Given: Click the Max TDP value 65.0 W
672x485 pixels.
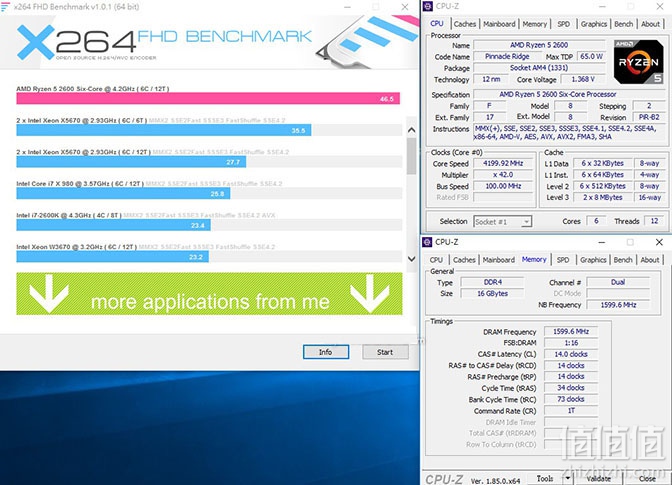Looking at the screenshot, I should (591, 57).
